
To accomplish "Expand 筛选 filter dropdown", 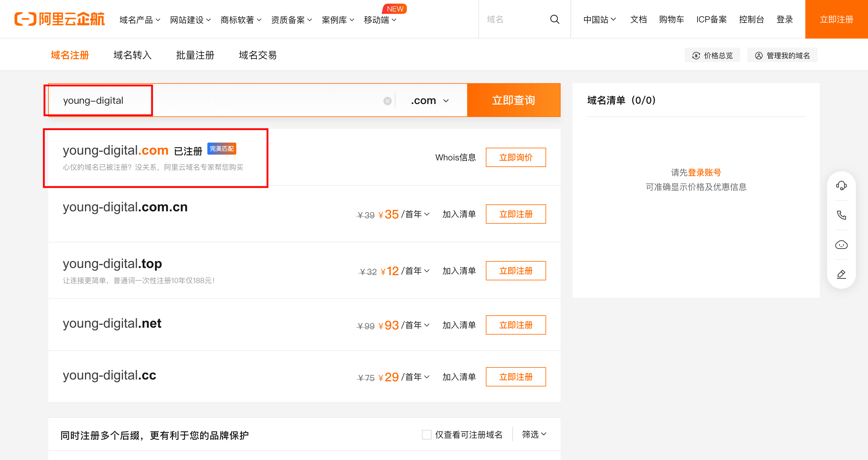I will 534,434.
